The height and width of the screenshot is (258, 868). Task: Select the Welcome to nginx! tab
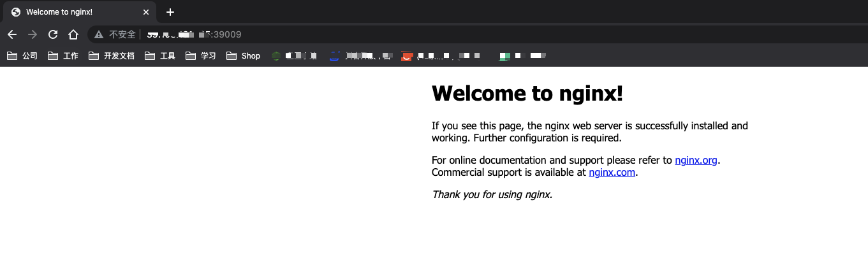tap(80, 12)
